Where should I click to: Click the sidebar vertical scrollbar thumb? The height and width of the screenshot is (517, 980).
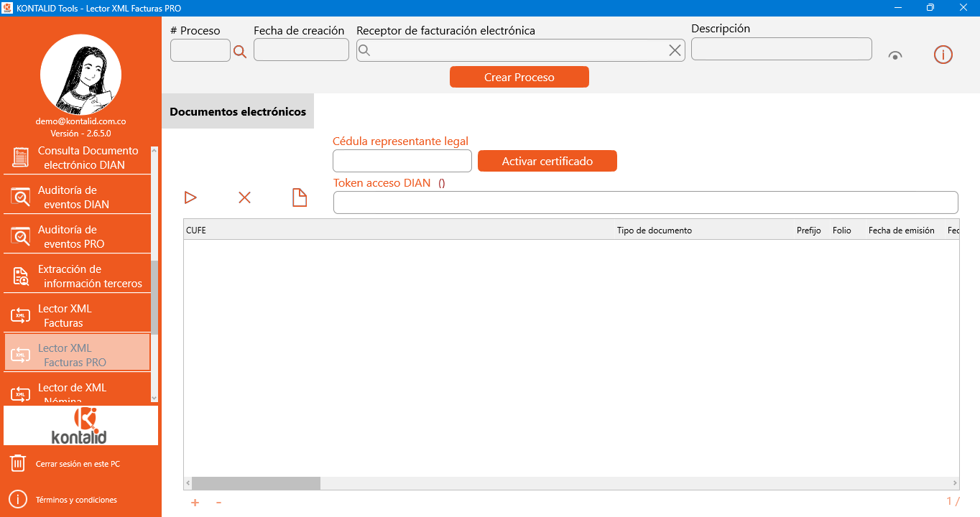tap(154, 297)
